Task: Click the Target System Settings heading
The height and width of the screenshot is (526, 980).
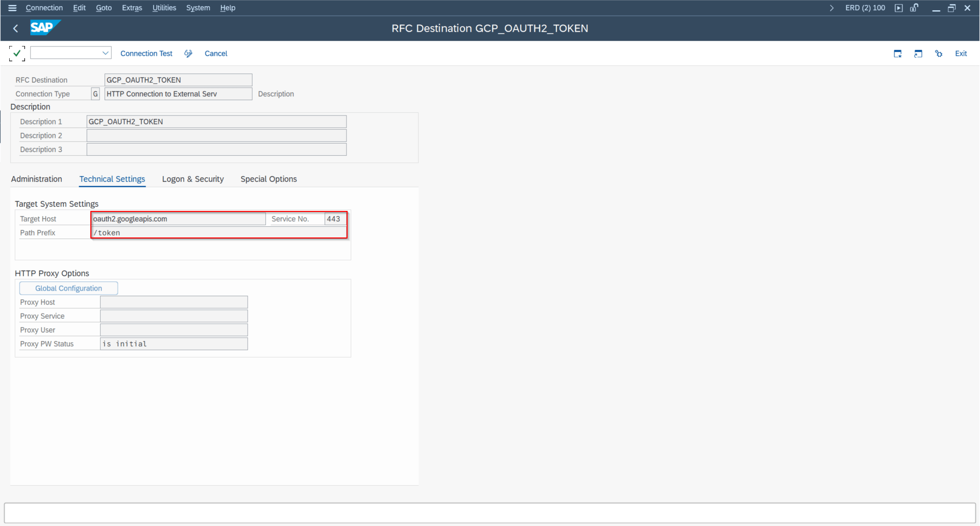Action: 57,204
